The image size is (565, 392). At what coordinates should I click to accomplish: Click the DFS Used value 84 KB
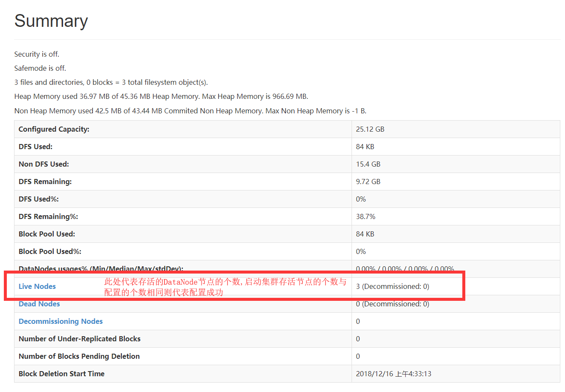pyautogui.click(x=365, y=147)
